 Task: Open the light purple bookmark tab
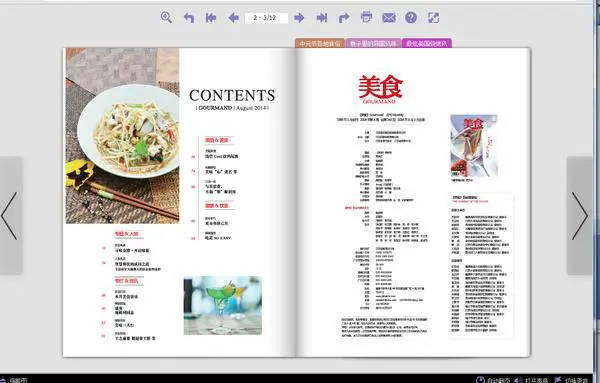[373, 43]
